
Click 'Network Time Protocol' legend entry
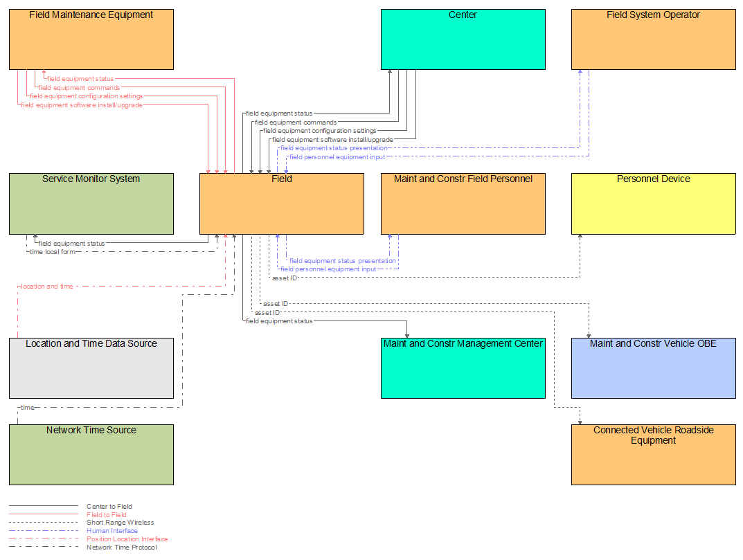tap(122, 548)
